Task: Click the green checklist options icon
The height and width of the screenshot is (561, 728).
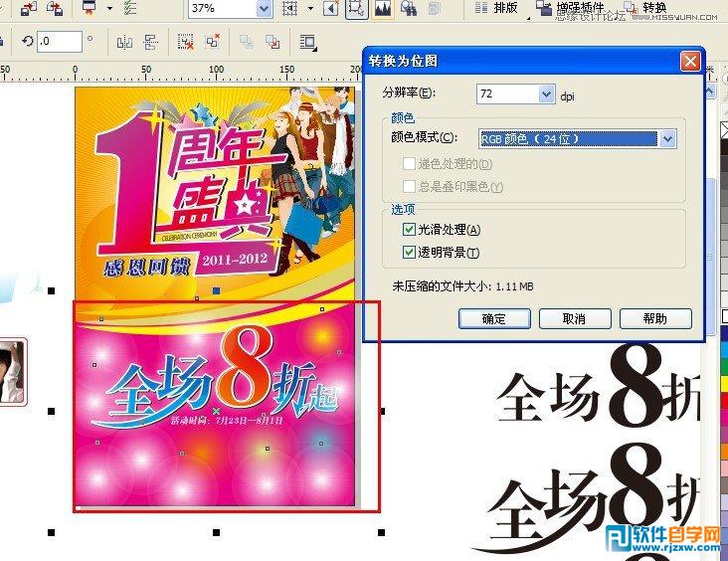Action: (131, 7)
